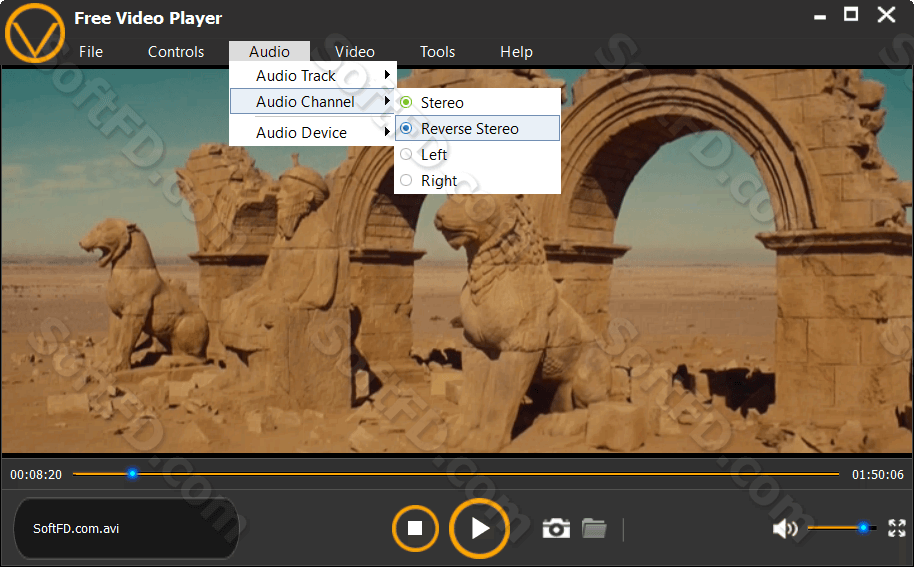Stop playback with the stop button

click(415, 528)
